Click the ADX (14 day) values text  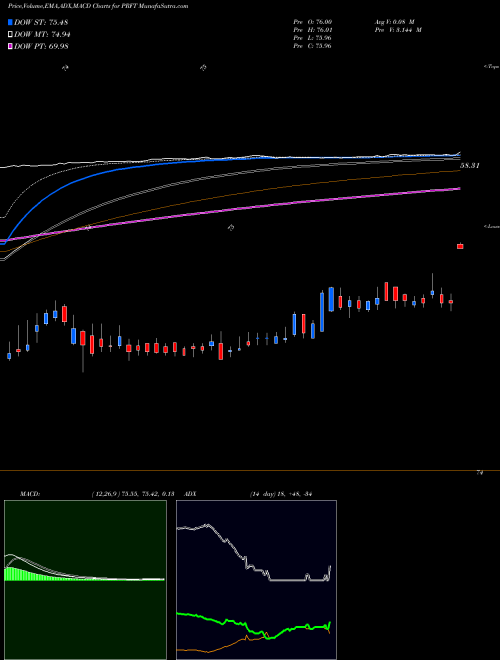coord(280,494)
